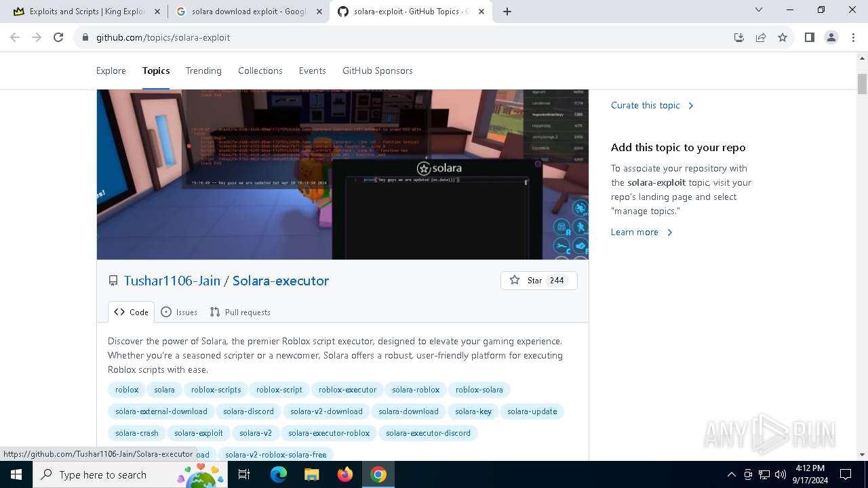This screenshot has height=488, width=868.
Task: Open the Collections navigation item
Action: point(260,70)
